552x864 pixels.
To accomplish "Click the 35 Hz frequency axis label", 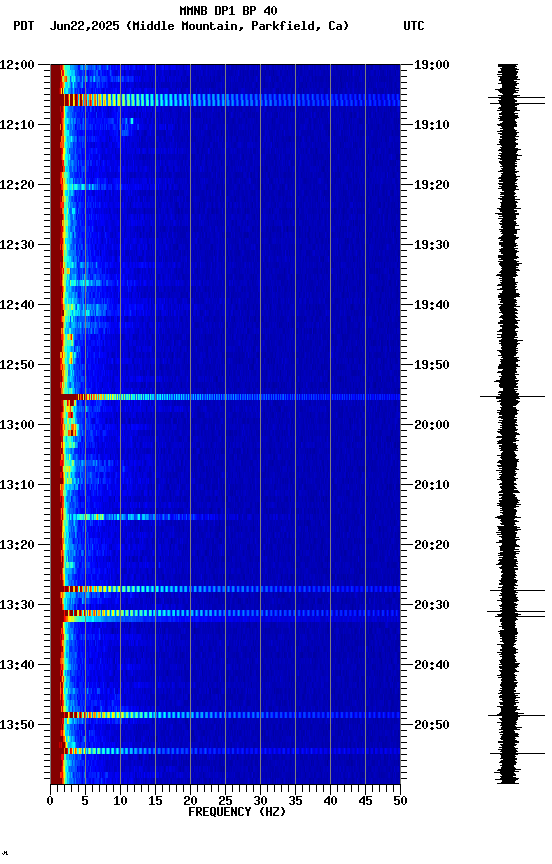I will pos(295,801).
